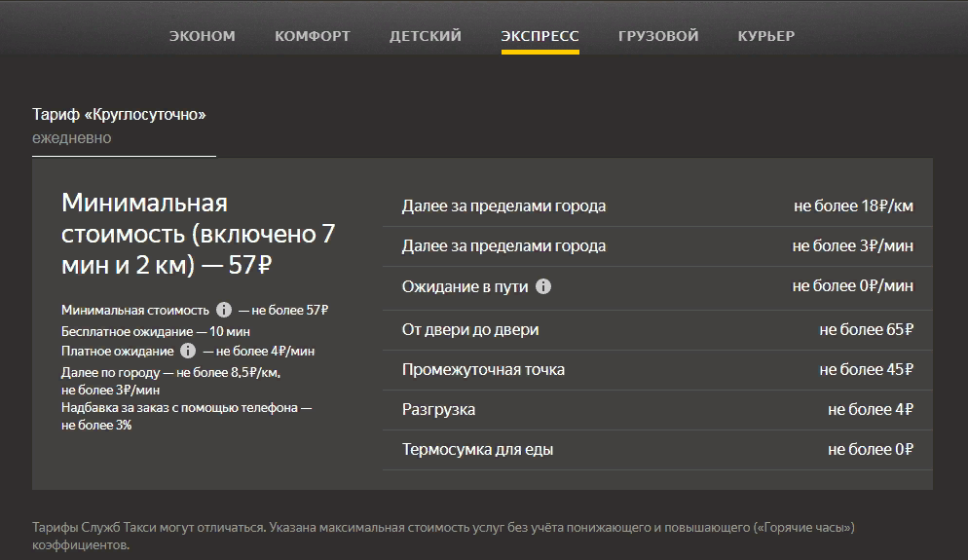This screenshot has width=968, height=560.
Task: Open info icon next to Минимальная стоимость
Action: click(223, 310)
